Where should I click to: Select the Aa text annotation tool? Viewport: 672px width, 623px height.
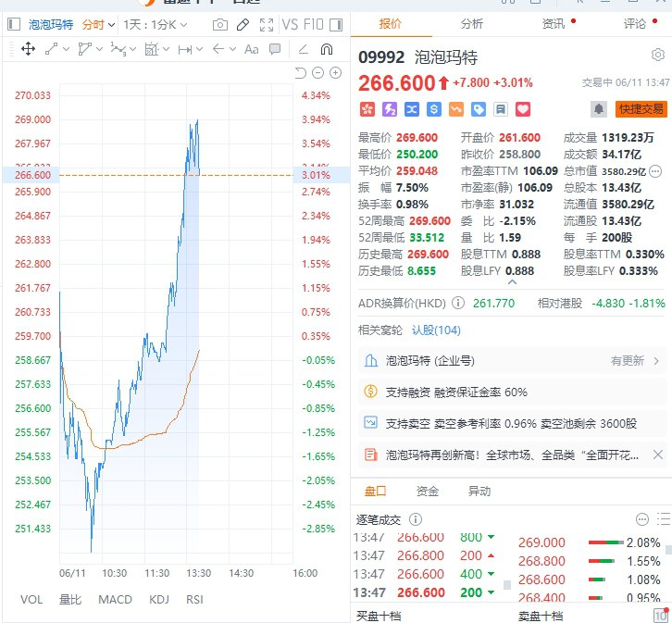pos(252,49)
